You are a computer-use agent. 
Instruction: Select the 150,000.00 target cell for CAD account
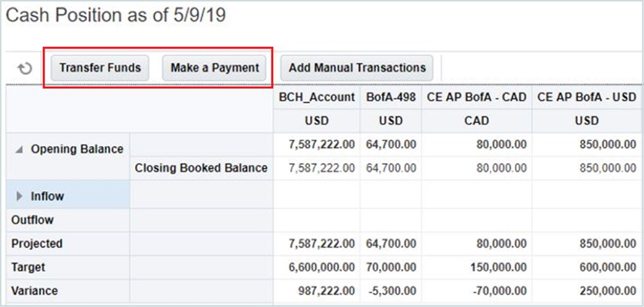[x=499, y=267]
